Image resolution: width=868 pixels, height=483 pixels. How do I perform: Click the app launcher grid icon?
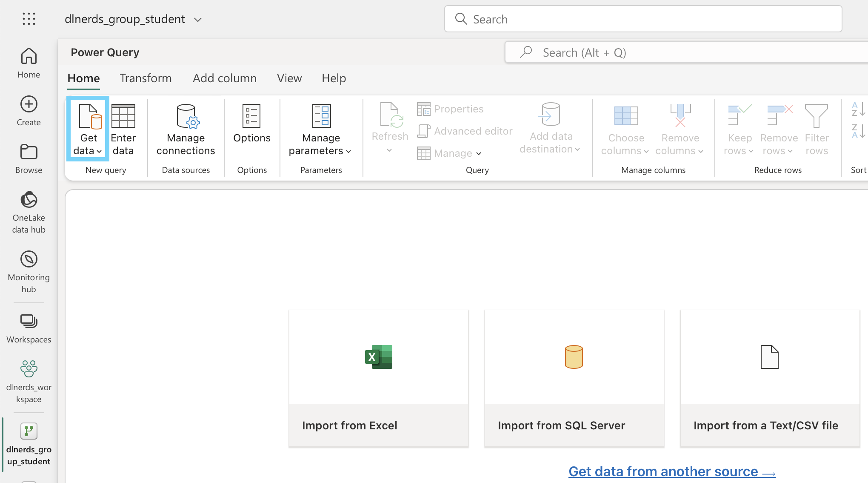point(29,19)
